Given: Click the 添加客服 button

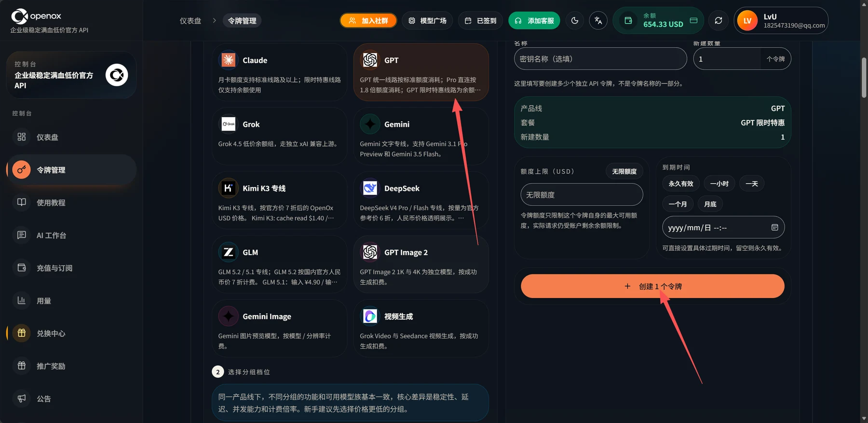Looking at the screenshot, I should [x=534, y=21].
